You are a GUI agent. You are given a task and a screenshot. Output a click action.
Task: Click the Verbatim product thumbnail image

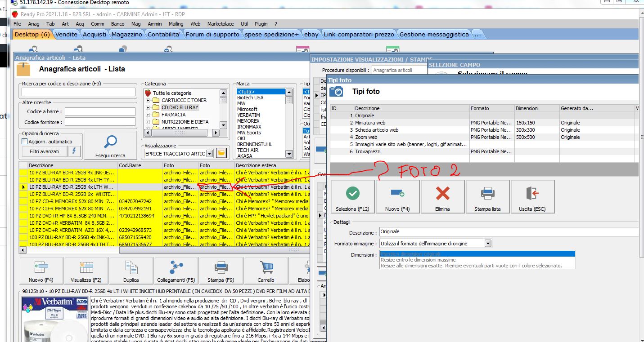(x=55, y=319)
